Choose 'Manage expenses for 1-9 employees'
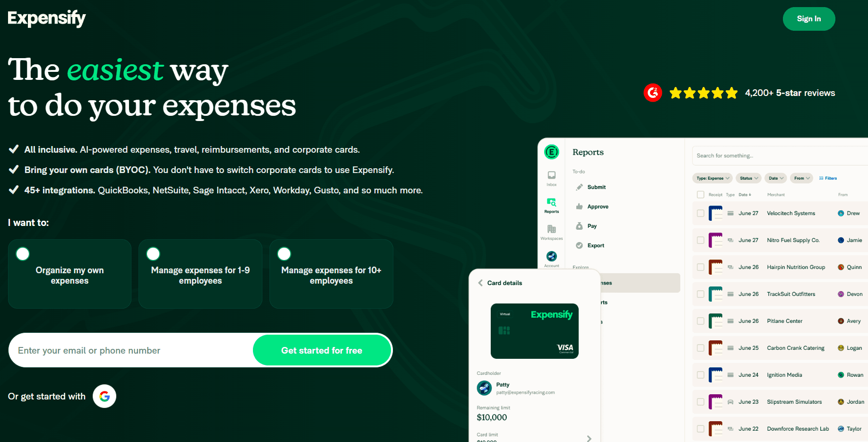 (x=200, y=274)
